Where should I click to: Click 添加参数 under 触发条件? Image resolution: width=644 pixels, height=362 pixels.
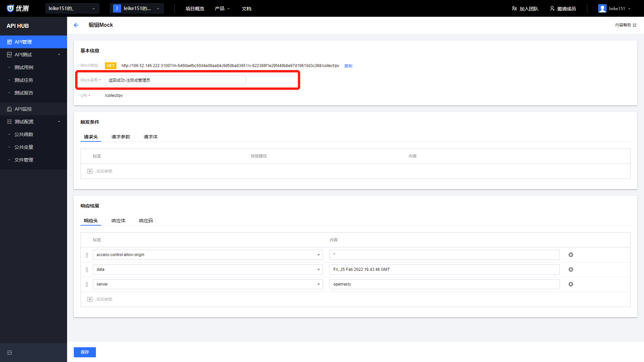[104, 171]
